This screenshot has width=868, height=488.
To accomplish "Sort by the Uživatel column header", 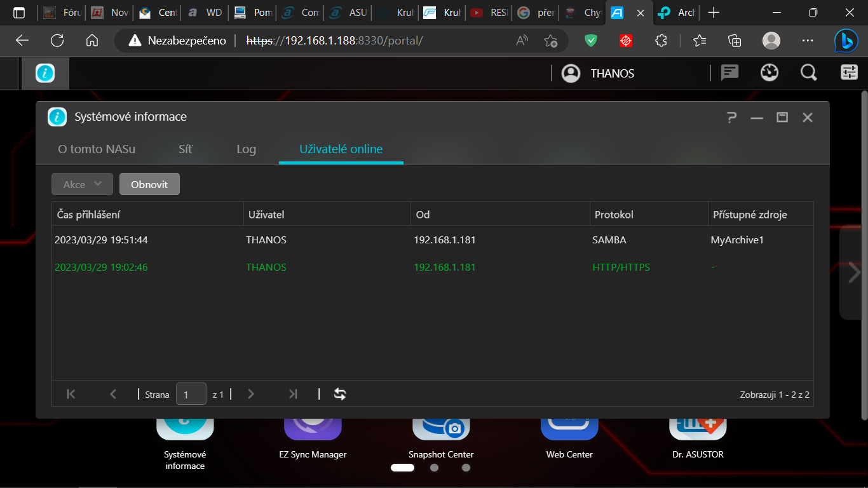I will pos(327,214).
